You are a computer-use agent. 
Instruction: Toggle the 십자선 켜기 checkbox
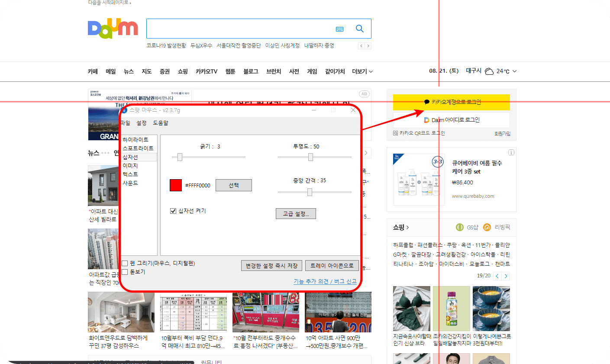(173, 211)
